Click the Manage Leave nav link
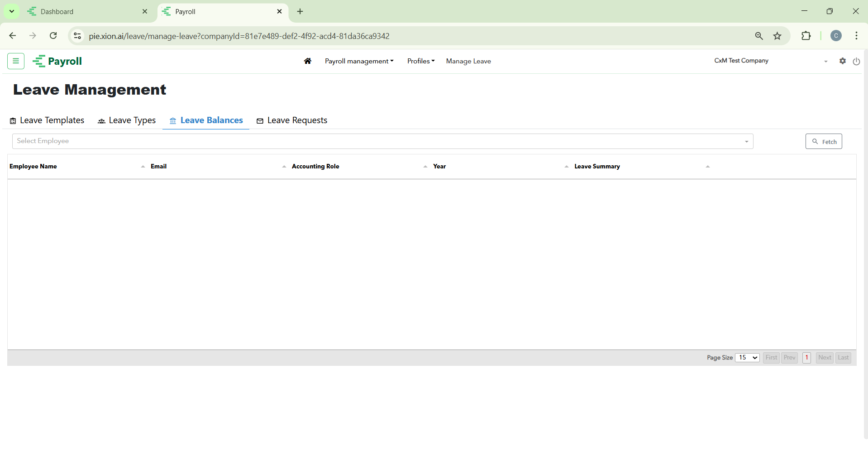Screen dimensions: 868x460 click(x=468, y=61)
